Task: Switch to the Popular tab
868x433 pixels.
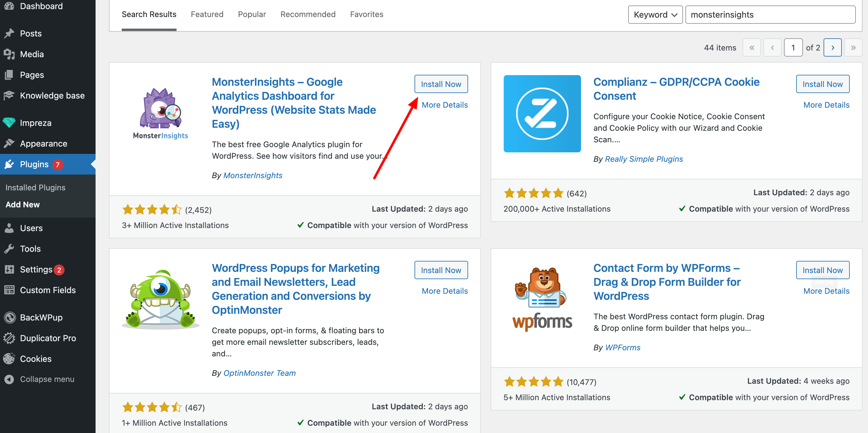Action: pyautogui.click(x=252, y=14)
